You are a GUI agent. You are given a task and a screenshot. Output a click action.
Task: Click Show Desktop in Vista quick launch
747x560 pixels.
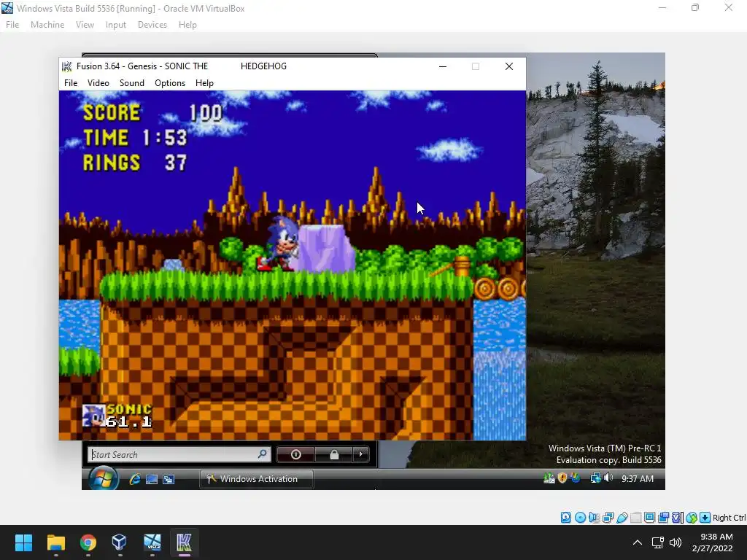(152, 479)
